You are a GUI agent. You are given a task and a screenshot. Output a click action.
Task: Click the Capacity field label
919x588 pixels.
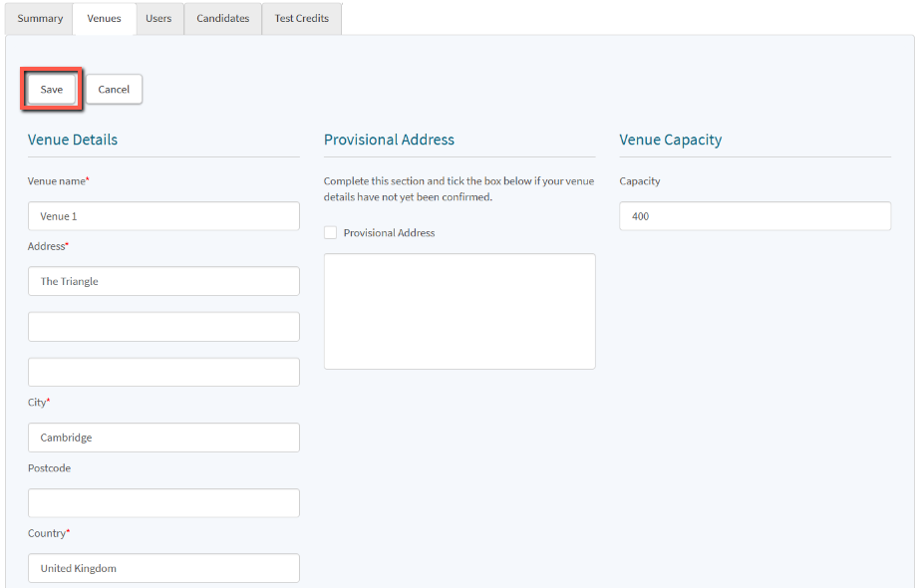pos(639,181)
